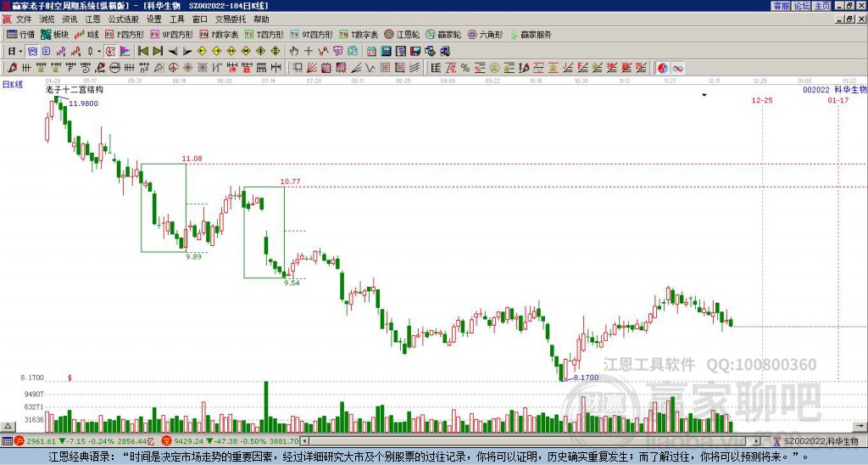The height and width of the screenshot is (465, 868).
Task: Open the 设置 menu
Action: point(154,20)
